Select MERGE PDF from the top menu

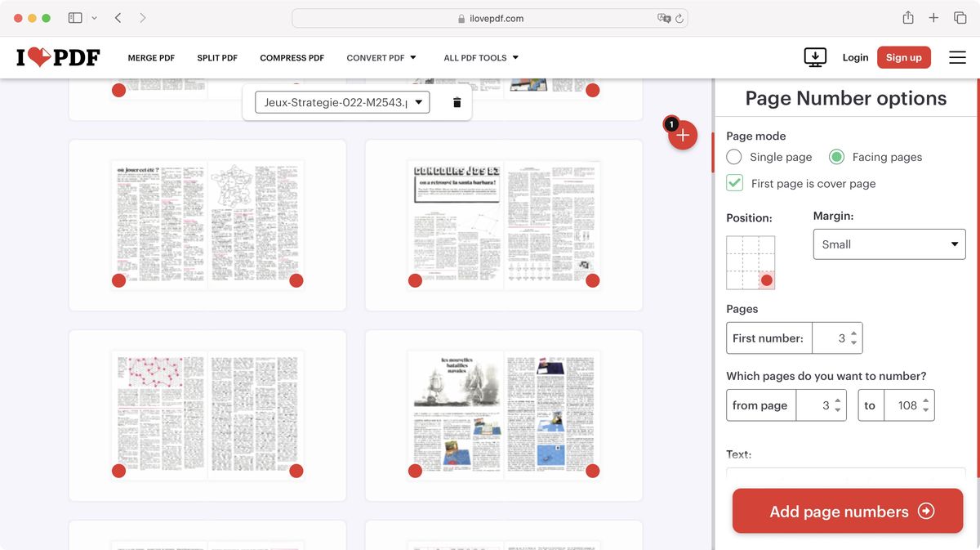coord(151,57)
